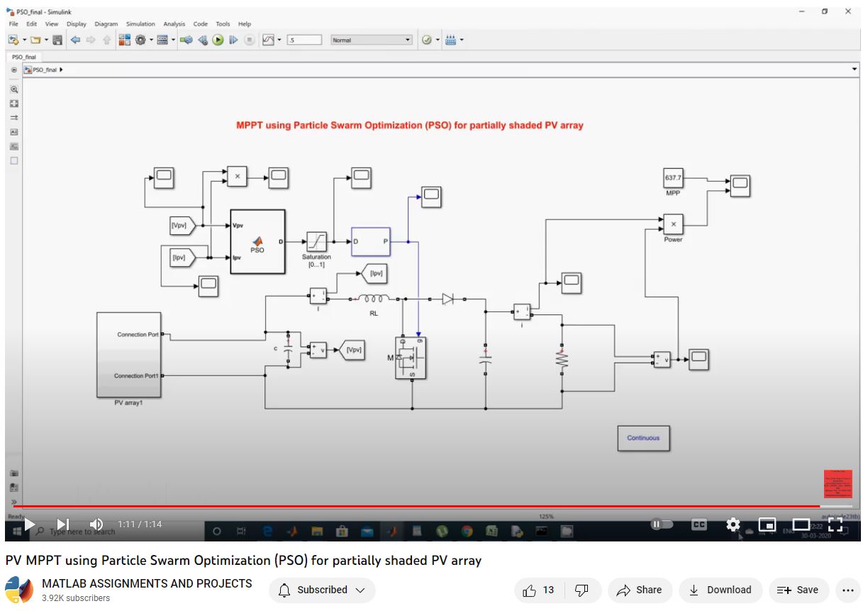The height and width of the screenshot is (611, 868).
Task: Turn on closed captions
Action: click(x=699, y=524)
